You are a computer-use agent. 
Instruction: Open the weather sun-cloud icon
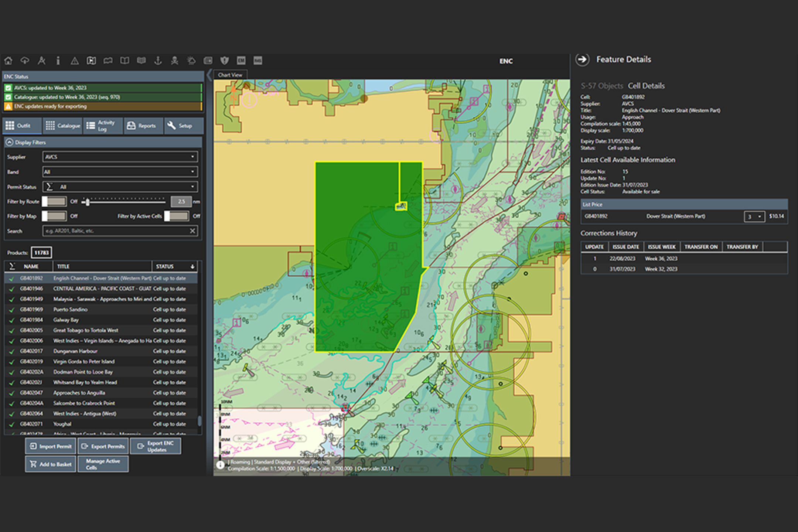click(x=191, y=61)
